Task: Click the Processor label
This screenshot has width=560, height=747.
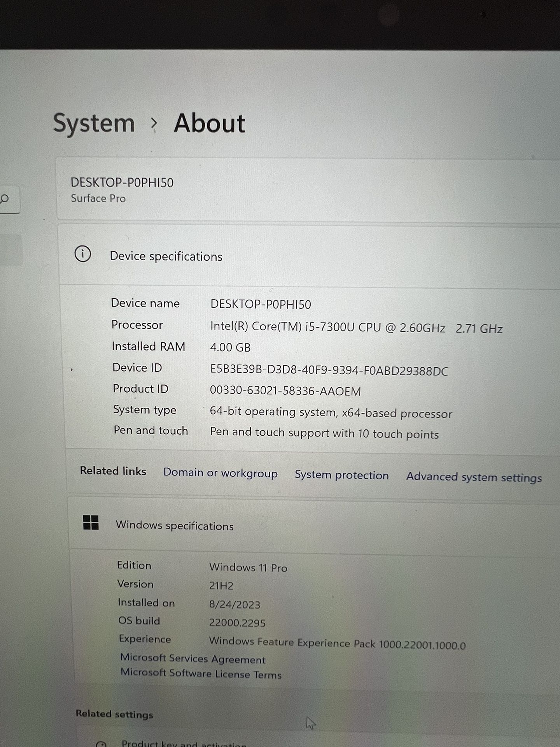Action: click(137, 324)
